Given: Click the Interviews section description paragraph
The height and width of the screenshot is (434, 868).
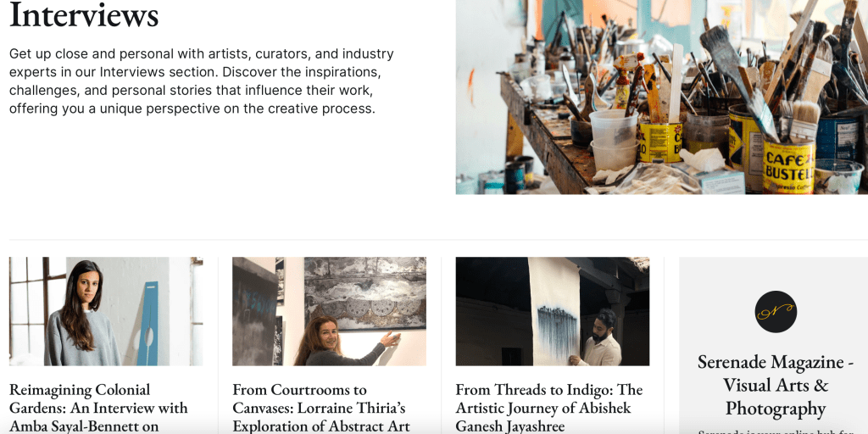Looking at the screenshot, I should [202, 81].
